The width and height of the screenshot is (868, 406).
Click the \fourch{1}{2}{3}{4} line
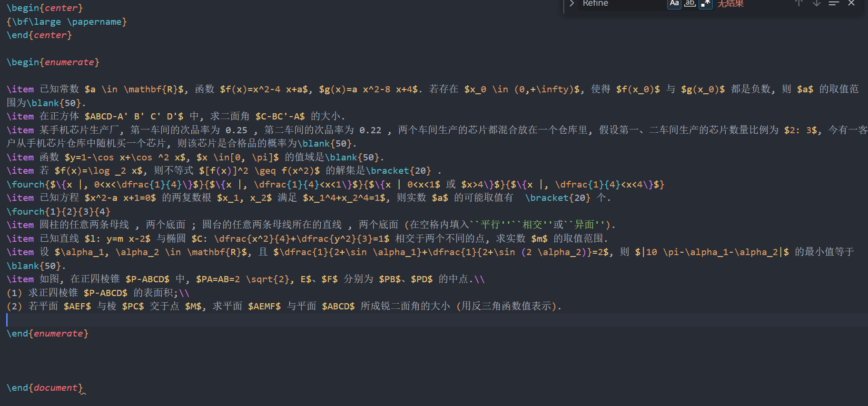pos(59,212)
